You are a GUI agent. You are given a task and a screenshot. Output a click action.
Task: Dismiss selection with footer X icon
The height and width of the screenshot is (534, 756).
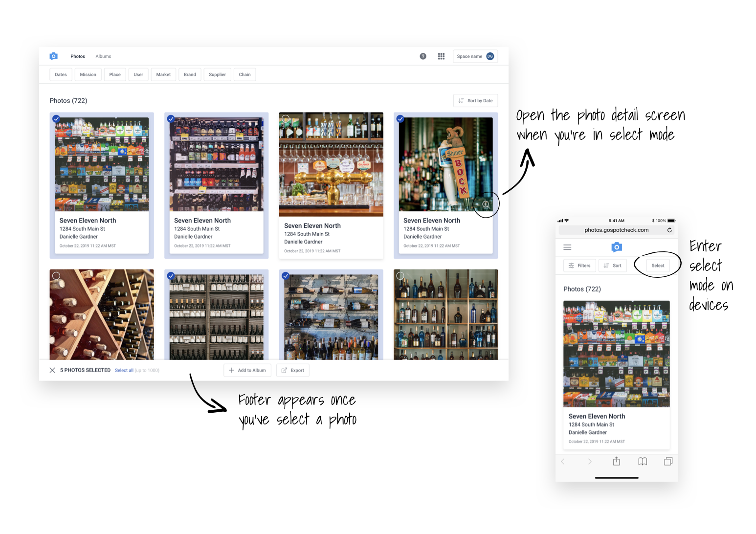click(x=52, y=370)
